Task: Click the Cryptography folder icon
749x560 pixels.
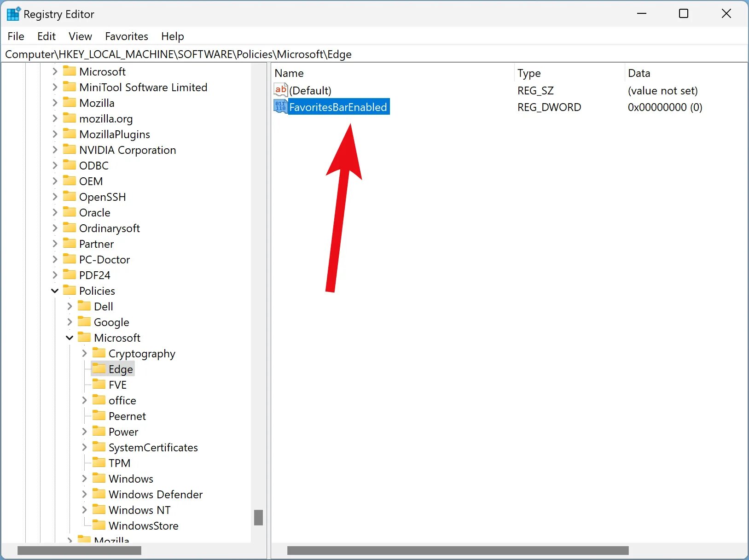Action: (x=99, y=353)
